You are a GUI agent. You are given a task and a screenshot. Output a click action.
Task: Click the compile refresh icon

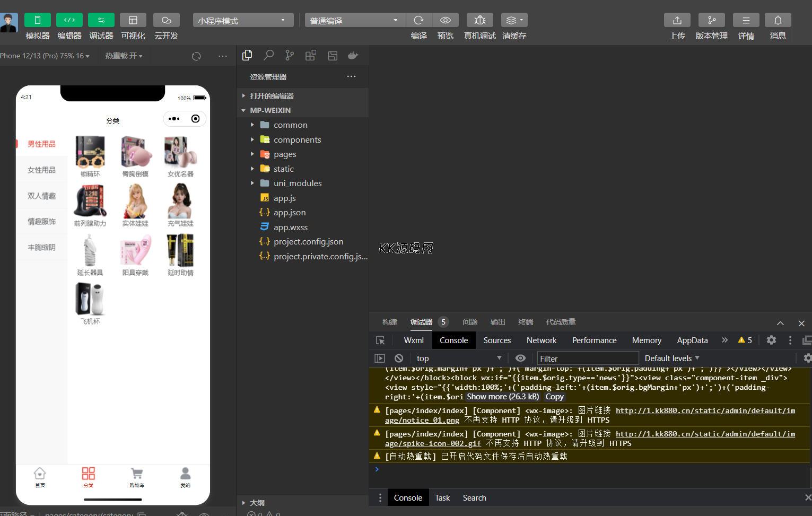pos(418,20)
